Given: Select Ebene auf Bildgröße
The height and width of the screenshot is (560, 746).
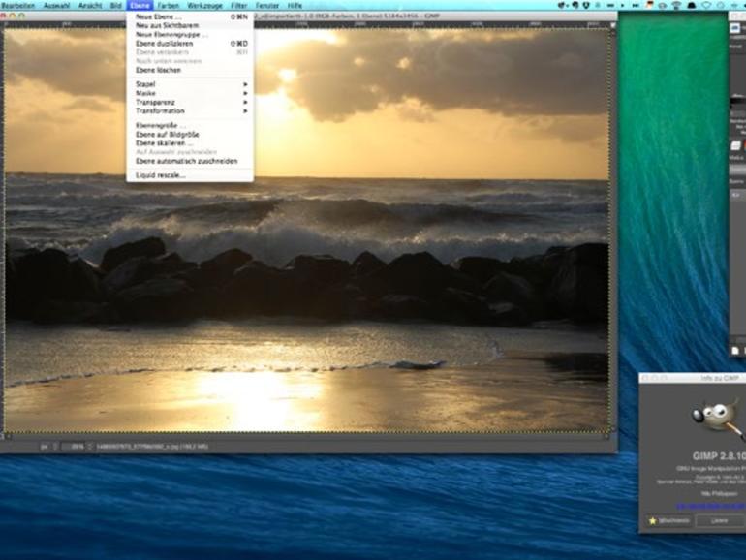Looking at the screenshot, I should (190, 135).
